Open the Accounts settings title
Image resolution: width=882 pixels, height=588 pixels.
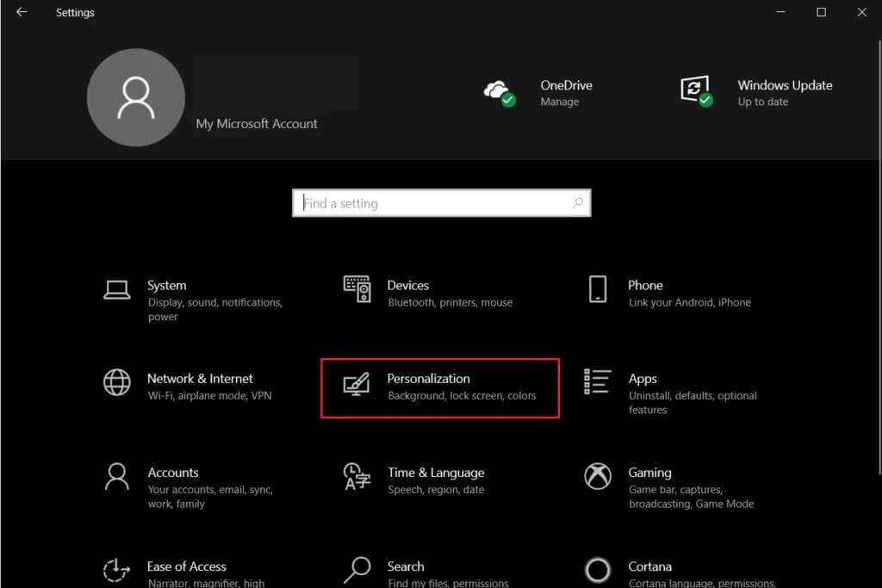point(172,473)
